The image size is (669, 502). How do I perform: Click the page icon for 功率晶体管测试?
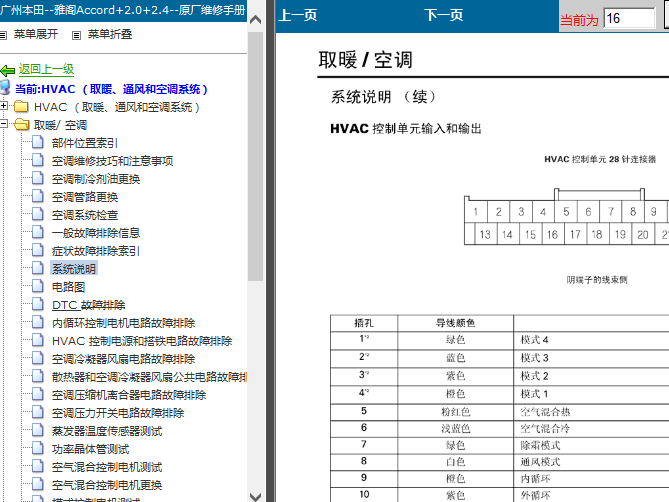pyautogui.click(x=38, y=448)
